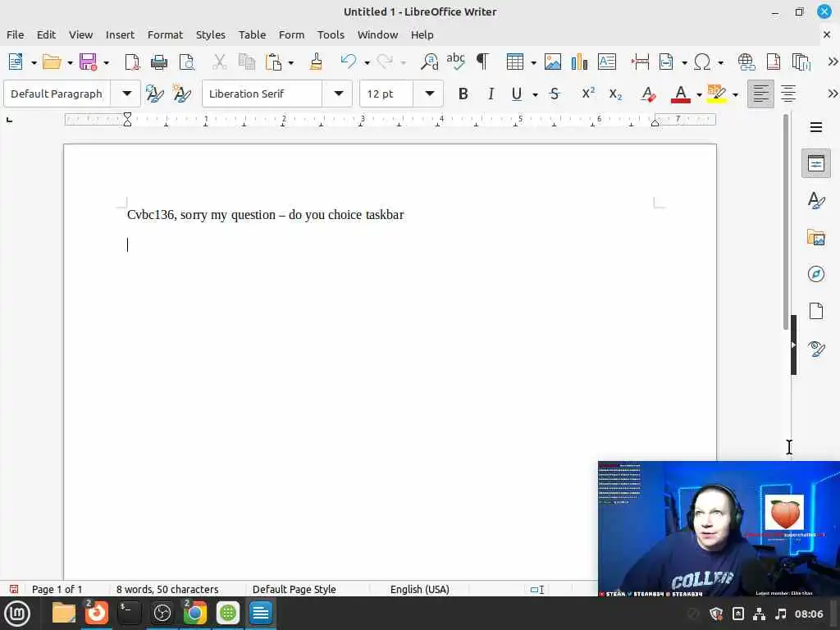The image size is (840, 630).
Task: Open Font Color dropdown arrow
Action: tap(699, 95)
